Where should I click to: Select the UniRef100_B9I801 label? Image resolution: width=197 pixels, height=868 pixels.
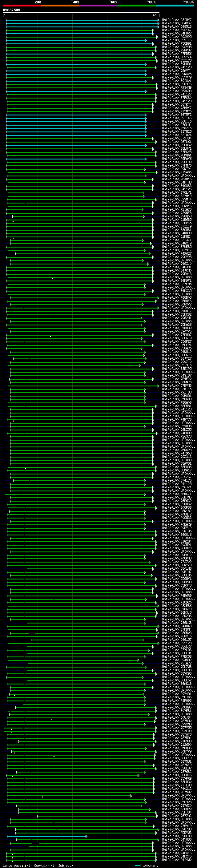[x=176, y=81]
